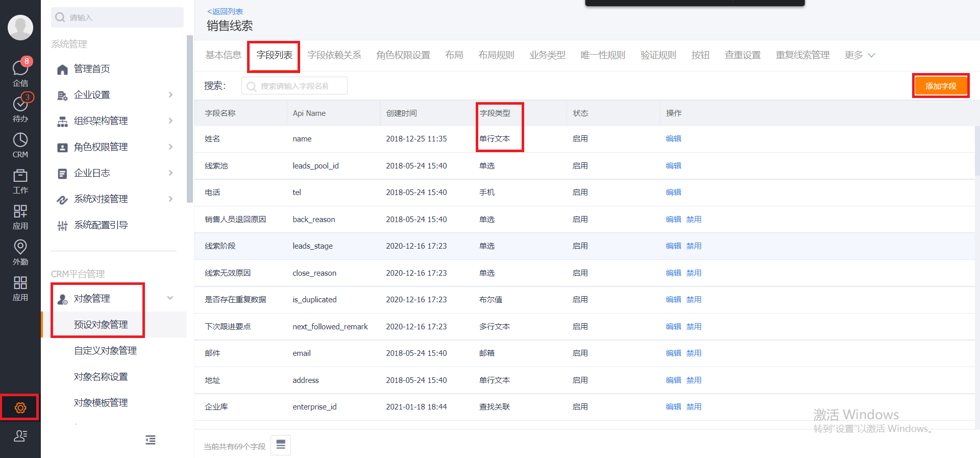Open the 更多 tabs dropdown

[860, 55]
